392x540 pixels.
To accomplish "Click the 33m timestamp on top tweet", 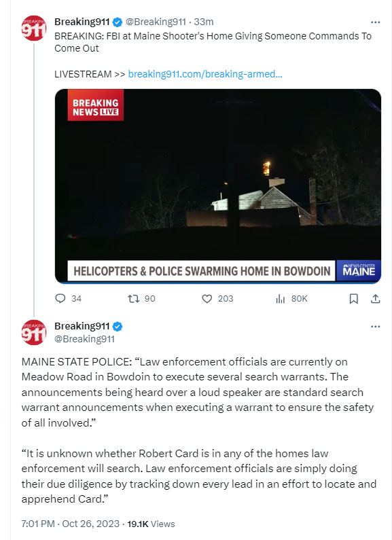I will point(204,22).
